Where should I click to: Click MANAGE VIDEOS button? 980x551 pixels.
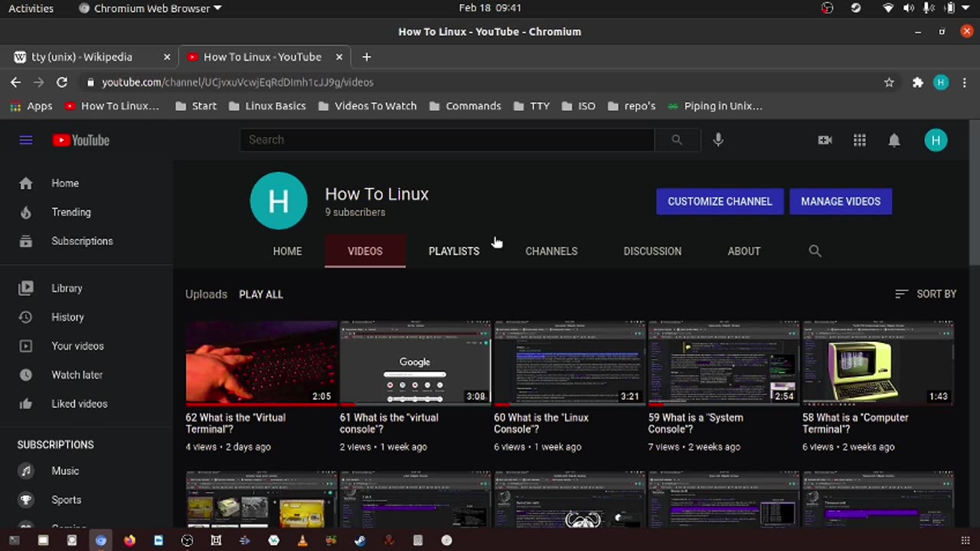[841, 201]
